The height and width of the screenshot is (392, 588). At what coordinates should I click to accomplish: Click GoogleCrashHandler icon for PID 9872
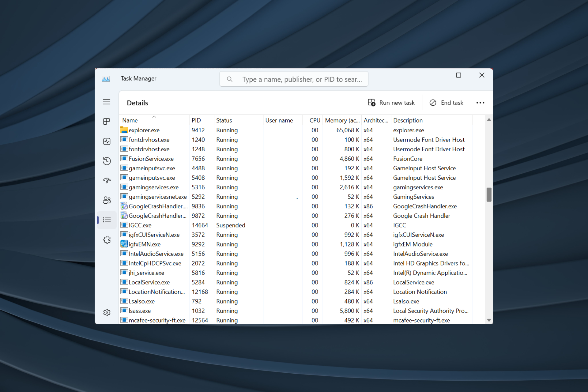coord(124,215)
